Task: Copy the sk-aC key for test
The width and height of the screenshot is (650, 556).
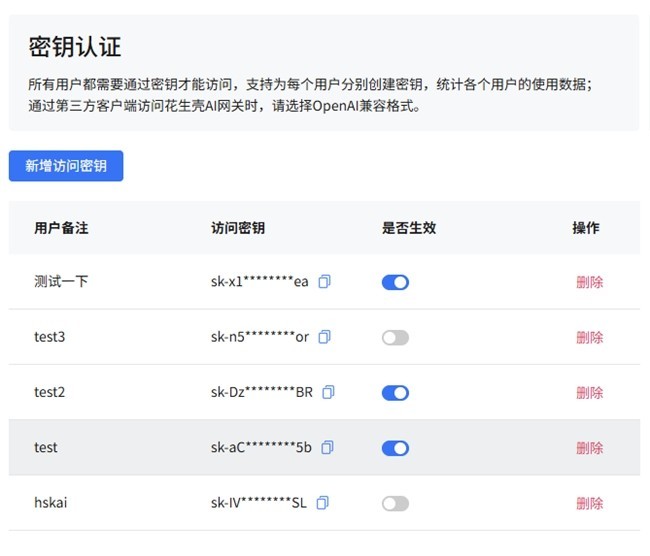Action: (x=327, y=448)
